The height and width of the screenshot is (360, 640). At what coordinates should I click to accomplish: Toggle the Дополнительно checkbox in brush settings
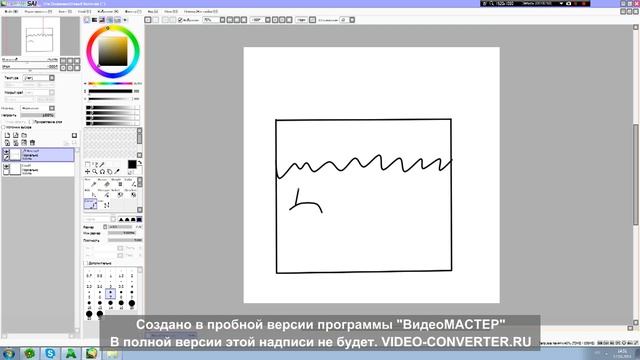click(x=86, y=263)
